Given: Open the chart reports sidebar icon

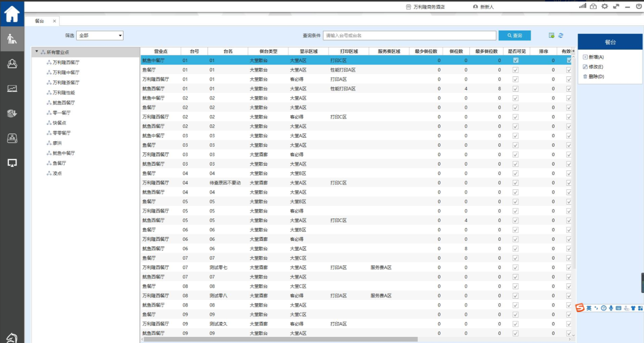Looking at the screenshot, I should coord(12,88).
